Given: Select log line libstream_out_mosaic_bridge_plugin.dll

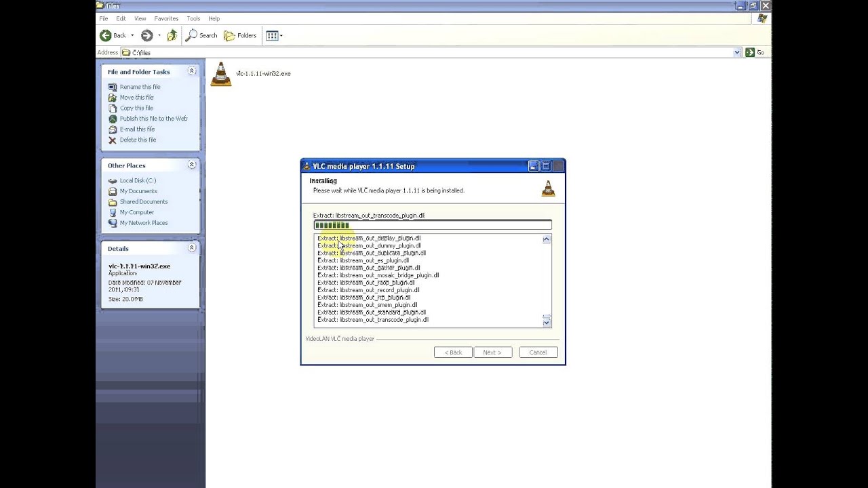Looking at the screenshot, I should pyautogui.click(x=378, y=275).
